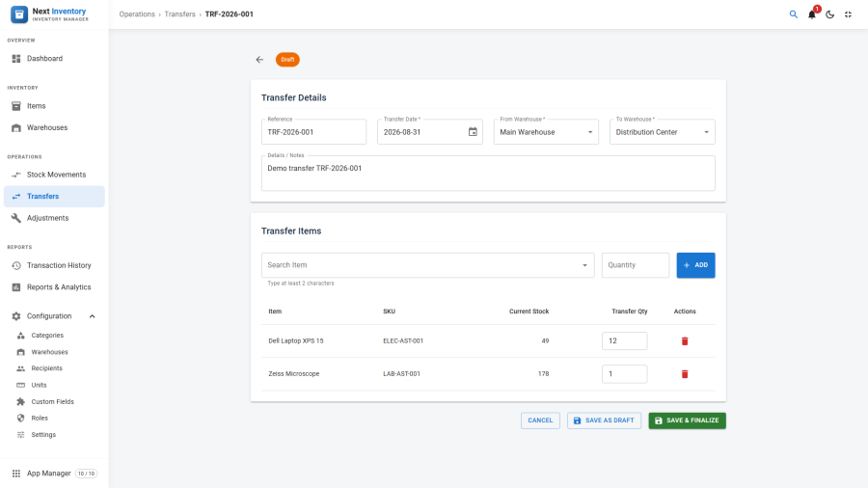Click the CANCEL button
This screenshot has height=488, width=868.
click(x=540, y=420)
